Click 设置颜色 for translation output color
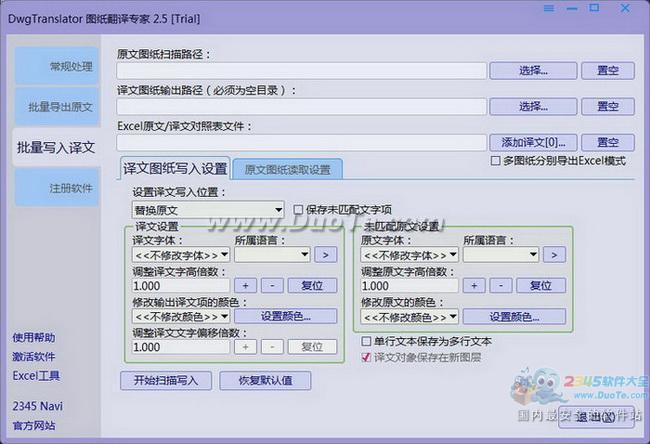This screenshot has width=650, height=444. (x=286, y=316)
